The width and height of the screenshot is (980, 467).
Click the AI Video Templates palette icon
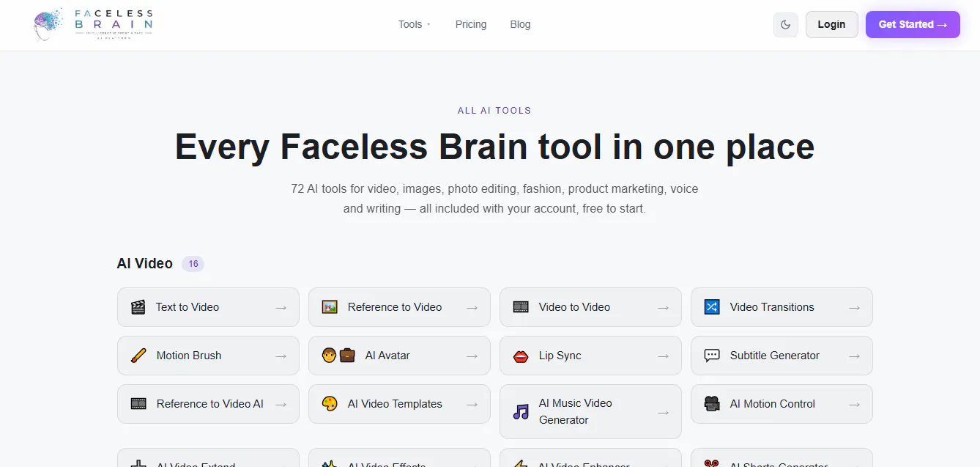pyautogui.click(x=330, y=404)
